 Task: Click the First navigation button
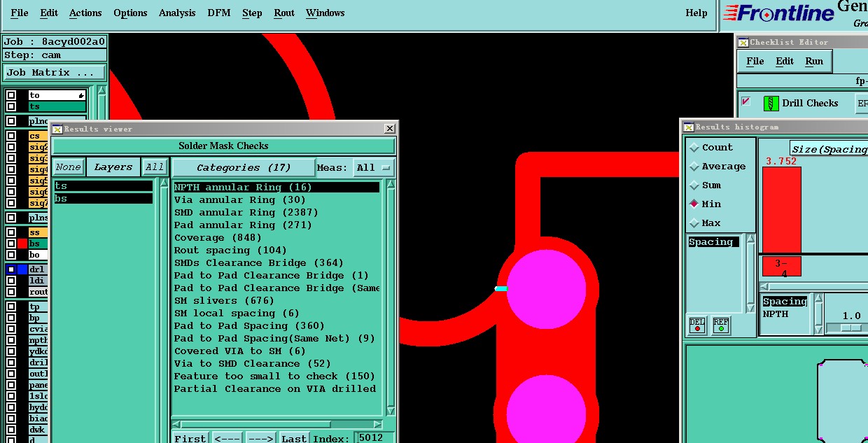190,439
